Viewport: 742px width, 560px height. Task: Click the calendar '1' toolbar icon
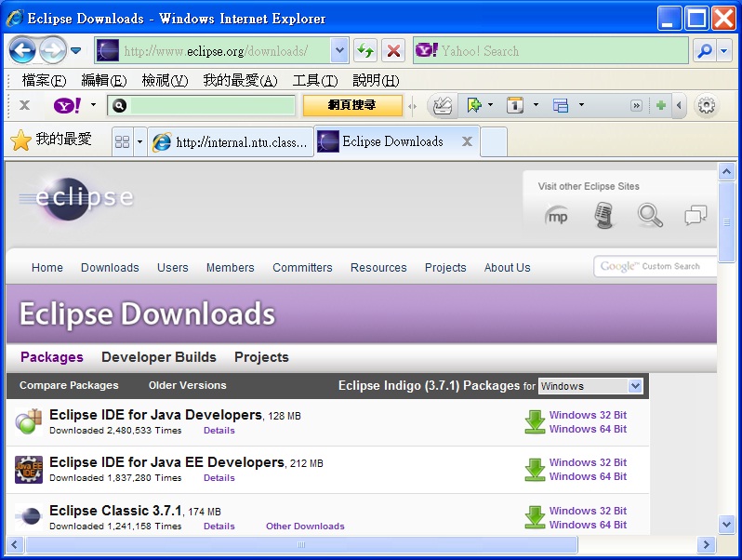pos(515,105)
